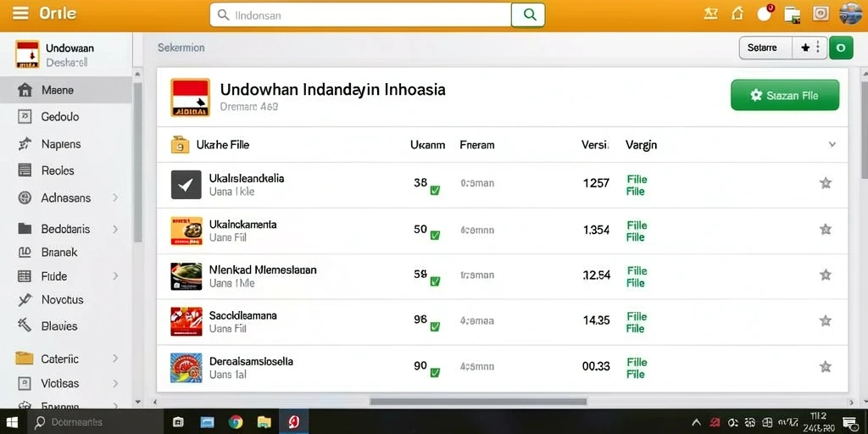Click the magnifier search button in header

529,15
